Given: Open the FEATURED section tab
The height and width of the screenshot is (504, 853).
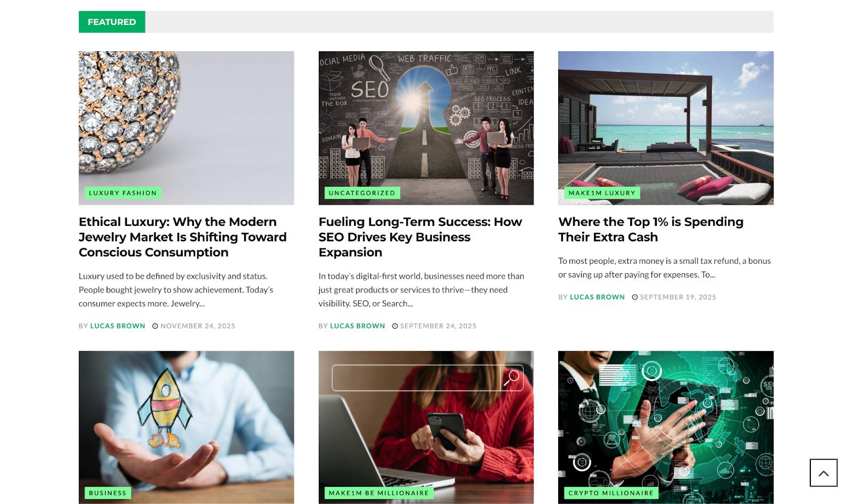Looking at the screenshot, I should (x=112, y=22).
